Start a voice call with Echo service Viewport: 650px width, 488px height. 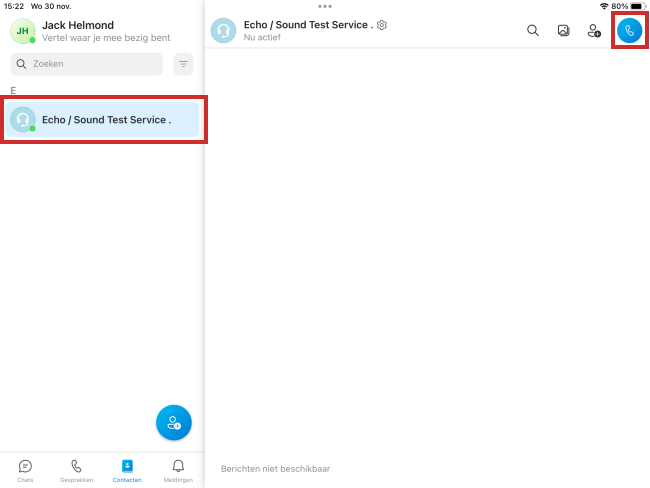click(x=629, y=30)
